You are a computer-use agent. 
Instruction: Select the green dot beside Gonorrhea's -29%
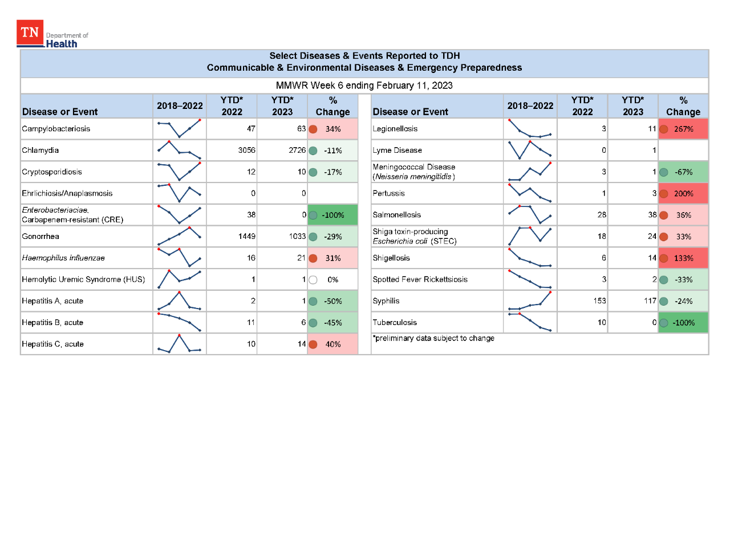pos(313,237)
